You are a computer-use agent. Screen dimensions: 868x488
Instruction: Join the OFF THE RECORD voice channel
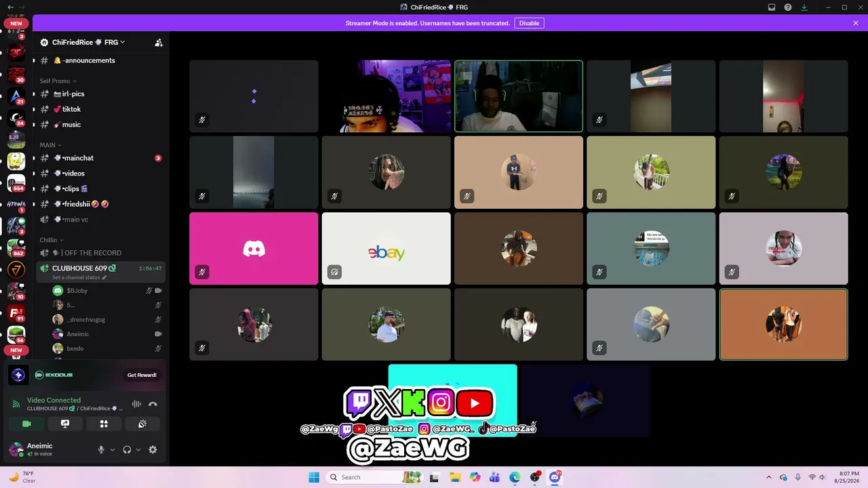[100, 253]
